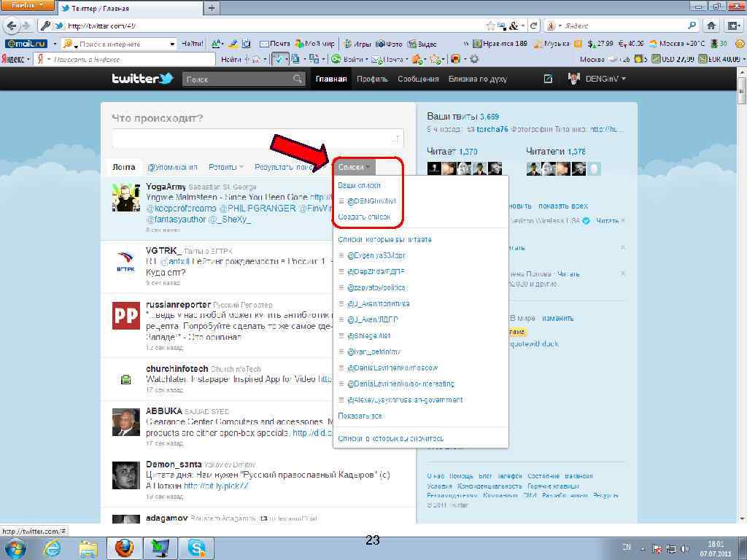
Task: Collapse the Списки dropdown tab
Action: (354, 167)
